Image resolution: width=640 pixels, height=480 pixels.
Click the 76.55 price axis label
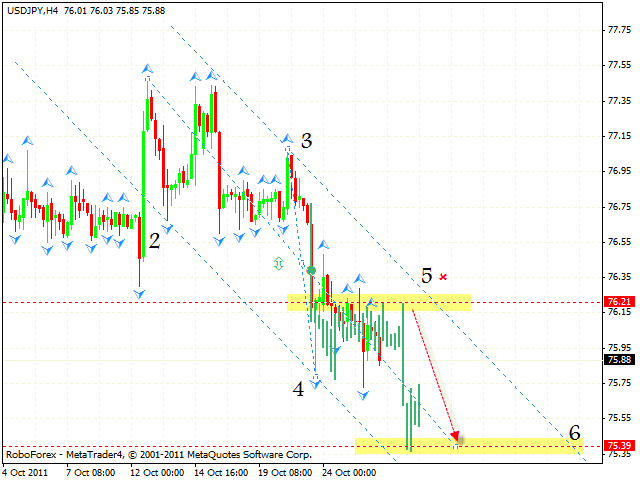click(619, 242)
